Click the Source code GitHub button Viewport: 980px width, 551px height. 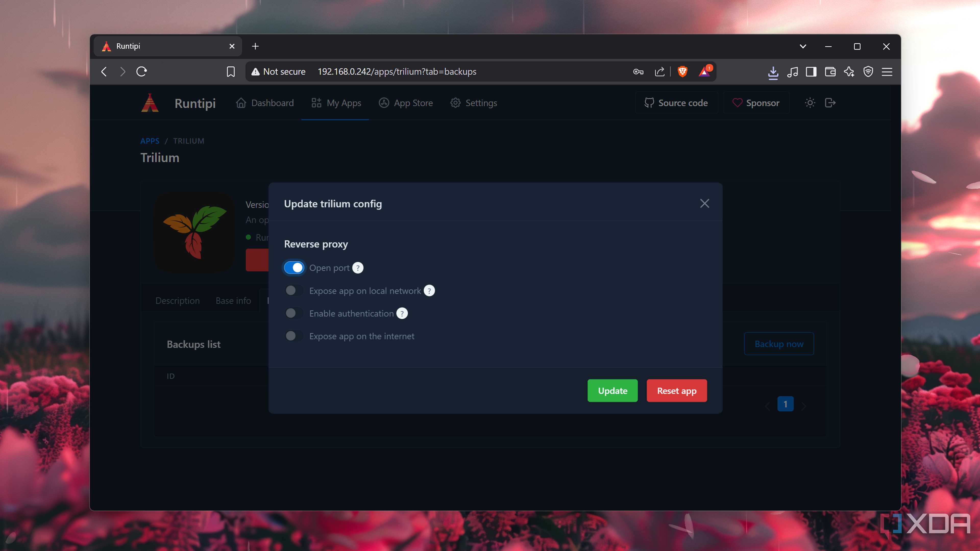point(676,103)
